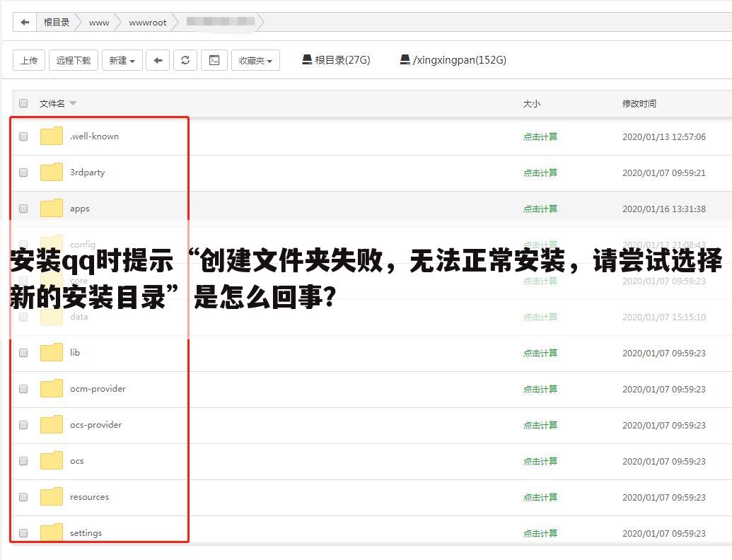Open the settings folder name
The image size is (732, 560).
point(86,533)
